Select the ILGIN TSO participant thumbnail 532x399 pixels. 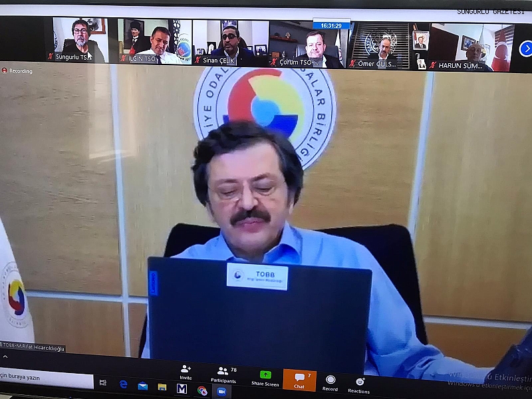click(155, 41)
